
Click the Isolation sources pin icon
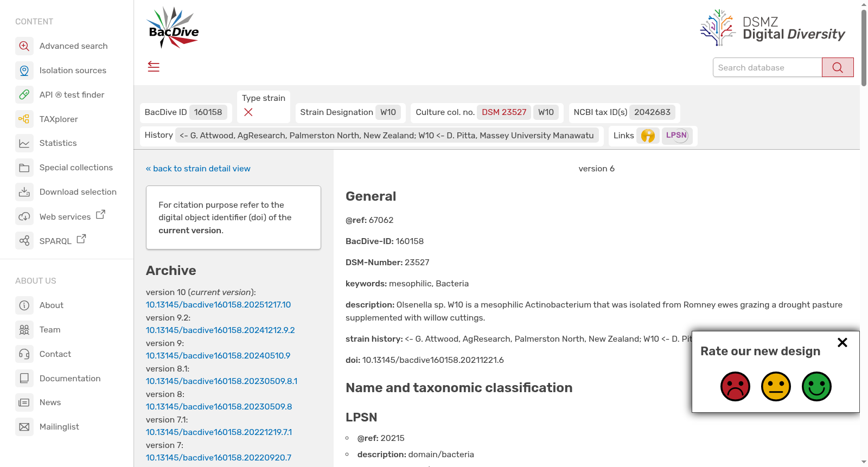24,71
